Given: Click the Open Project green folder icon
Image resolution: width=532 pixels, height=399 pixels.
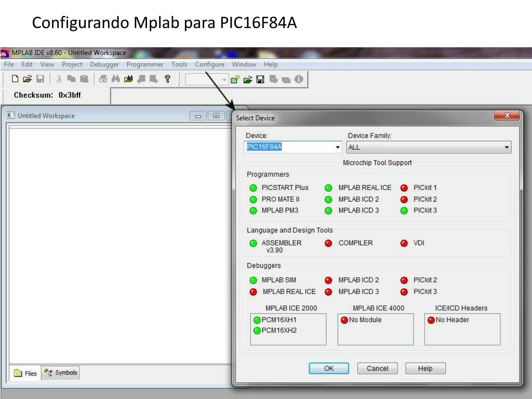Looking at the screenshot, I should 248,79.
